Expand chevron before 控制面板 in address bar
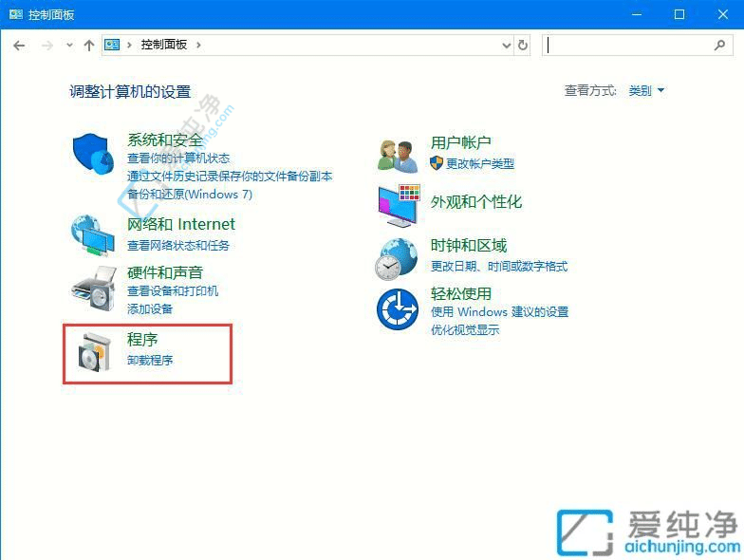This screenshot has width=744, height=560. pos(129,45)
